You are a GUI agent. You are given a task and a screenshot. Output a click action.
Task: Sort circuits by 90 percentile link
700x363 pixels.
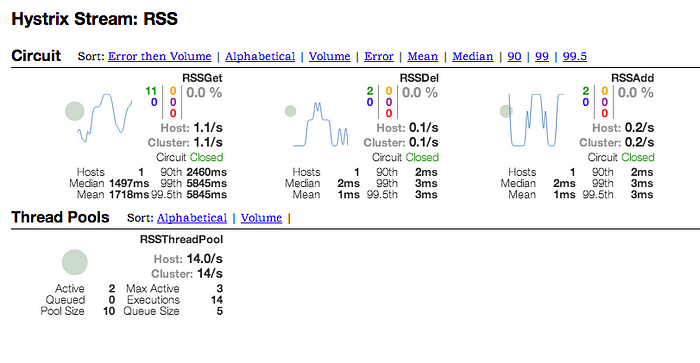click(514, 56)
